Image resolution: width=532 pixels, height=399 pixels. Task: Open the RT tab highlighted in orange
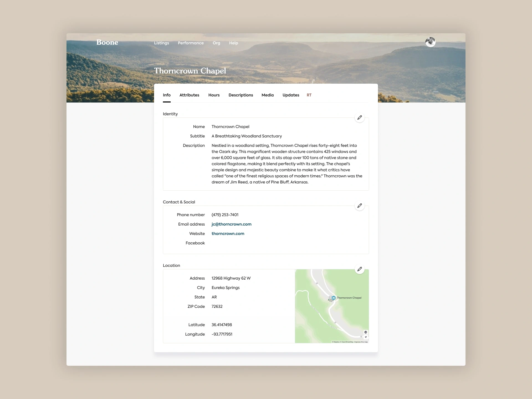pos(310,95)
